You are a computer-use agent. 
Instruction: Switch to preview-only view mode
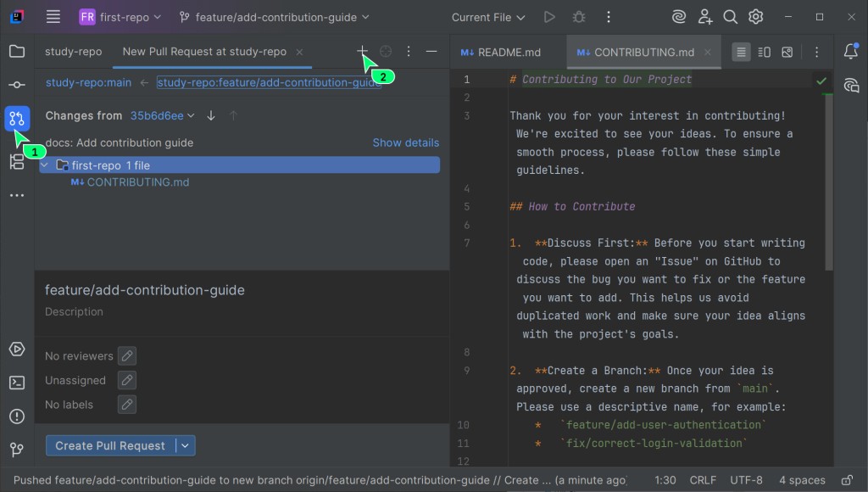click(787, 52)
